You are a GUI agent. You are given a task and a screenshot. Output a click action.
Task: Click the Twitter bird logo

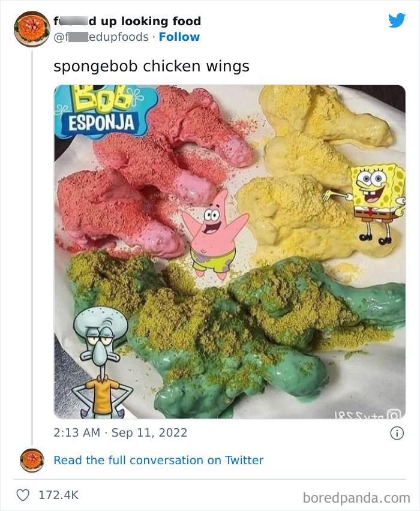[x=397, y=21]
